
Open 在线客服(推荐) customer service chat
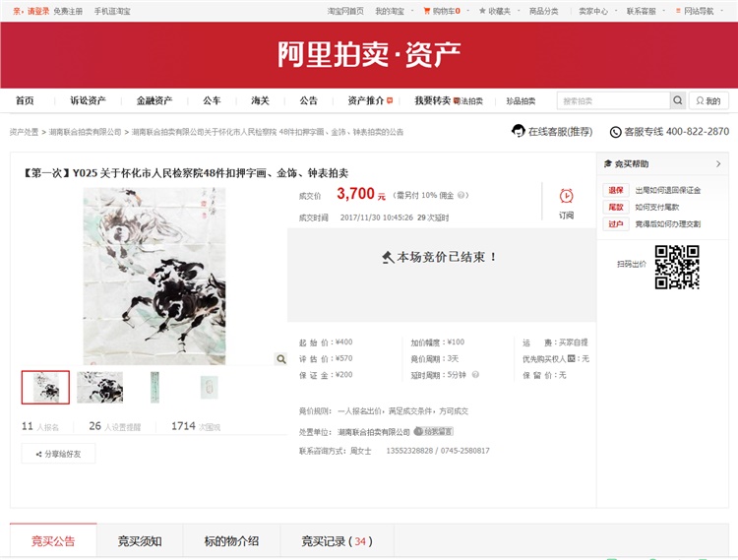552,131
